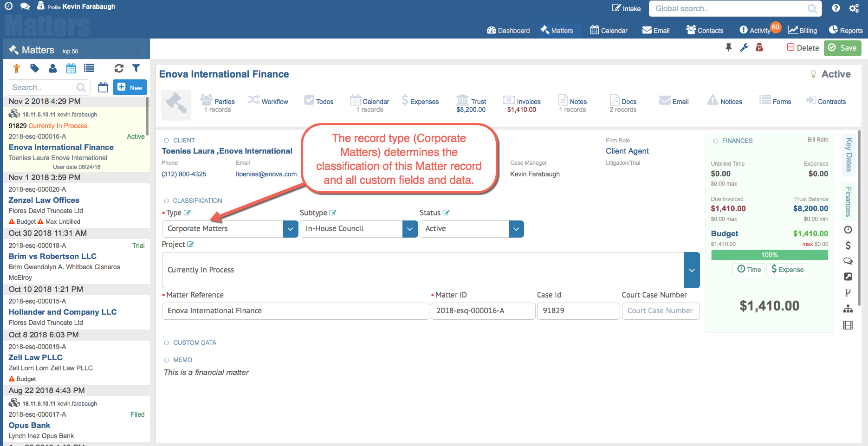
Task: Open the Forms tab
Action: pos(775,101)
